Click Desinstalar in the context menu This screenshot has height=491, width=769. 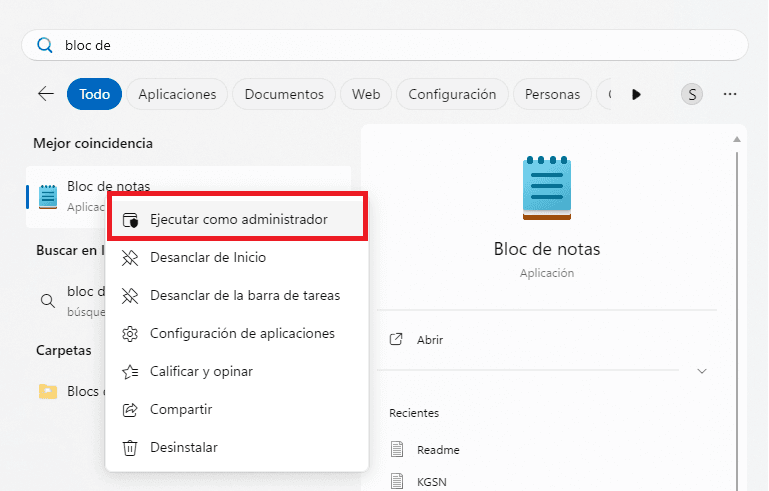point(183,447)
